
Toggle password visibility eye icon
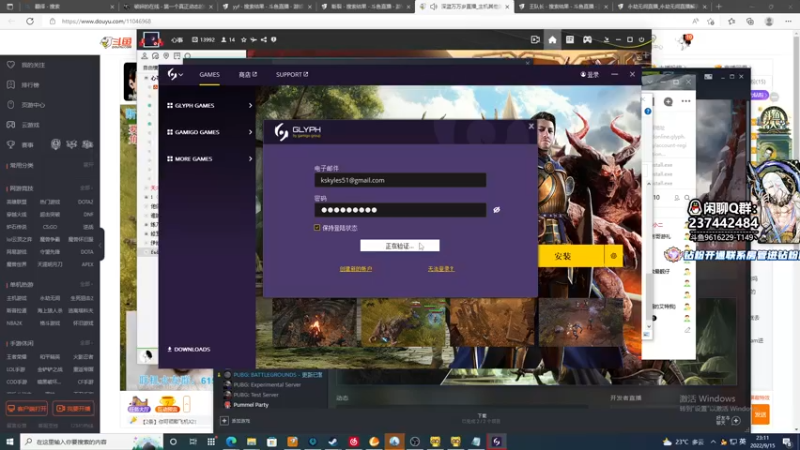(x=496, y=210)
